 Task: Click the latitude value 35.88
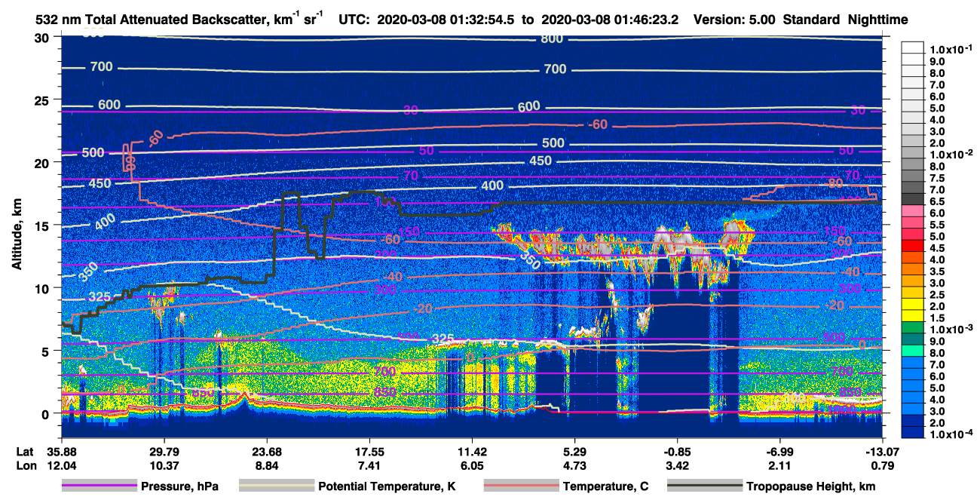click(61, 451)
